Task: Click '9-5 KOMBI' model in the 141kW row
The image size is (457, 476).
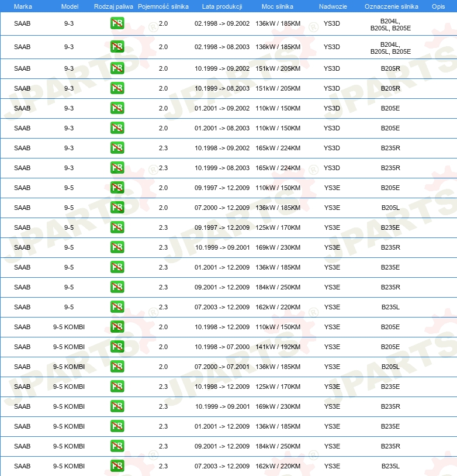Action: 69,347
